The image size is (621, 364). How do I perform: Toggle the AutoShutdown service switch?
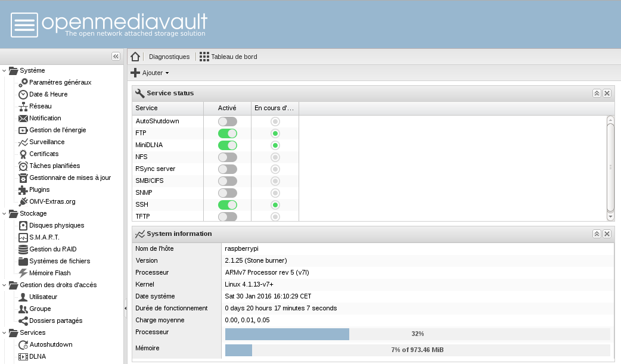tap(228, 121)
